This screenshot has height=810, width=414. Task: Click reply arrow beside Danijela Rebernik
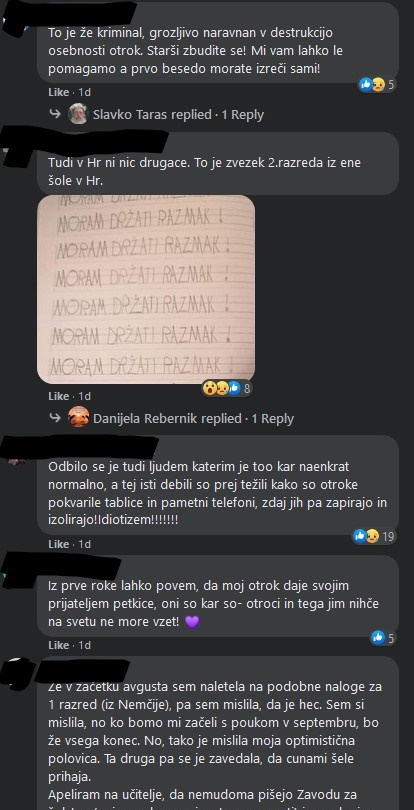(x=55, y=418)
